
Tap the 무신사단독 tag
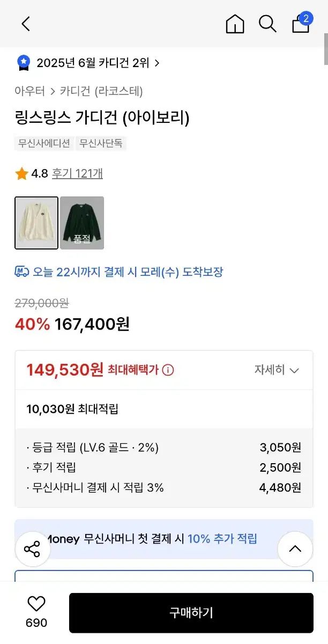101,143
